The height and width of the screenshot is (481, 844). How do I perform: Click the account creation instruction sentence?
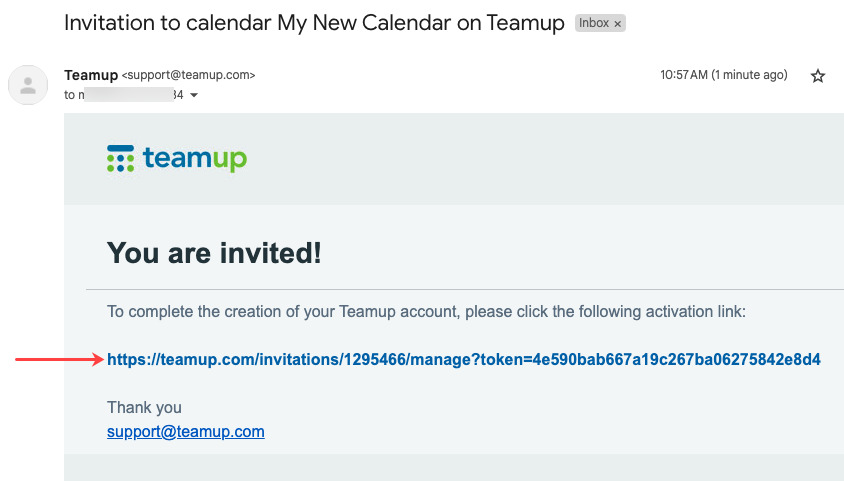click(x=427, y=312)
